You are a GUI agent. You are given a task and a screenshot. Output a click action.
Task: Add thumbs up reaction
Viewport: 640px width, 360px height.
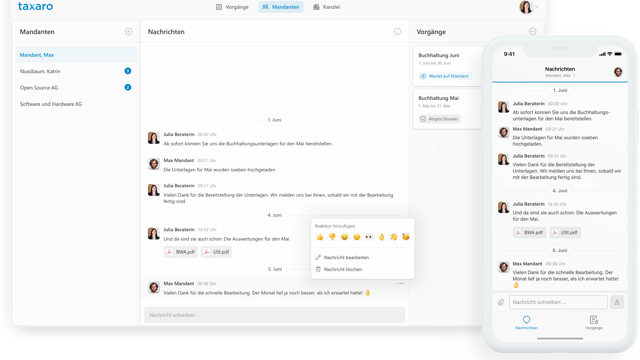coord(320,237)
